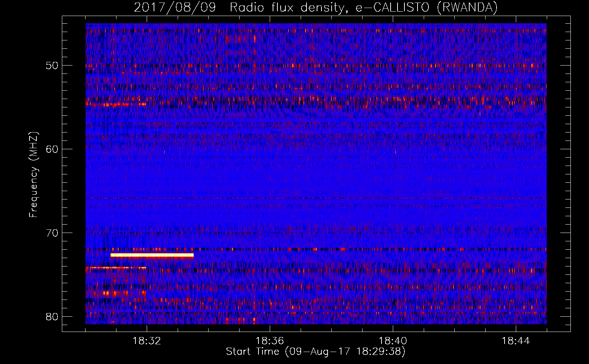Viewport: 589px width, 364px height.
Task: Click the '50' frequency tick label
Action: pos(52,66)
